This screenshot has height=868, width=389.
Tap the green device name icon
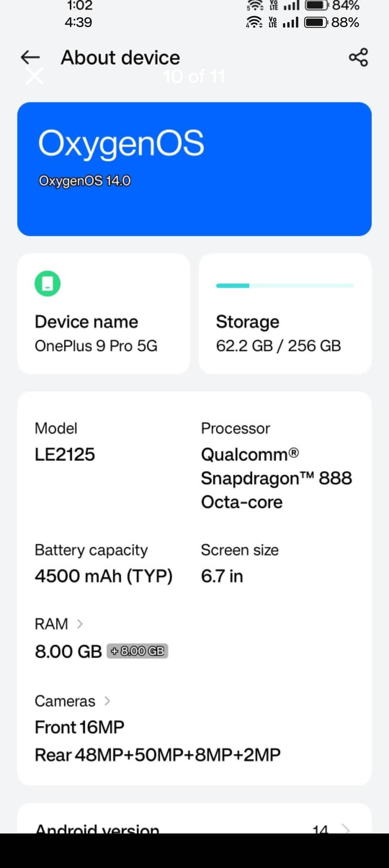tap(47, 283)
